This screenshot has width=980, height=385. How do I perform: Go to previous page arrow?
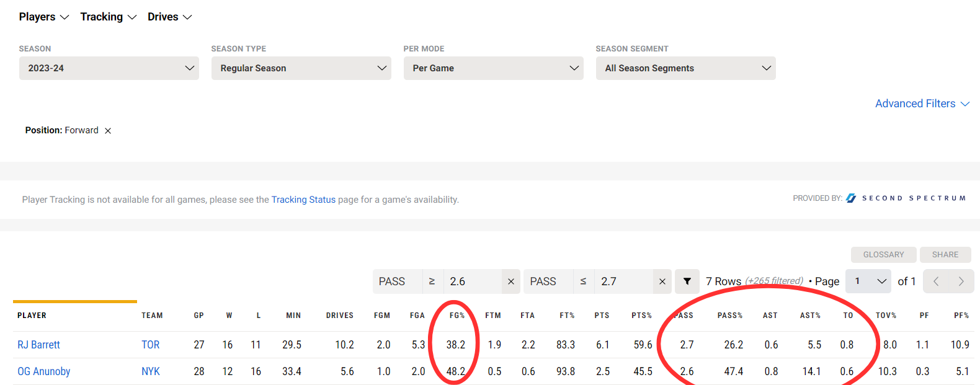point(936,281)
